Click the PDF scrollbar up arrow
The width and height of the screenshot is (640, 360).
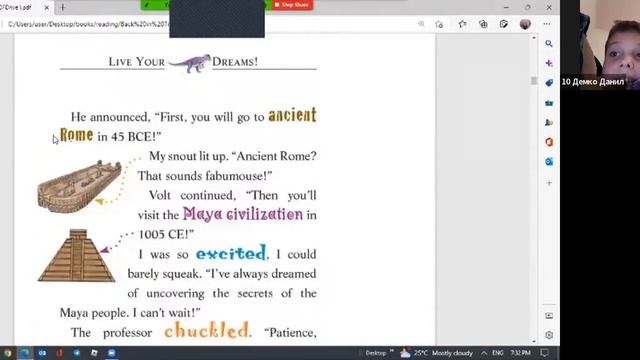coord(534,38)
